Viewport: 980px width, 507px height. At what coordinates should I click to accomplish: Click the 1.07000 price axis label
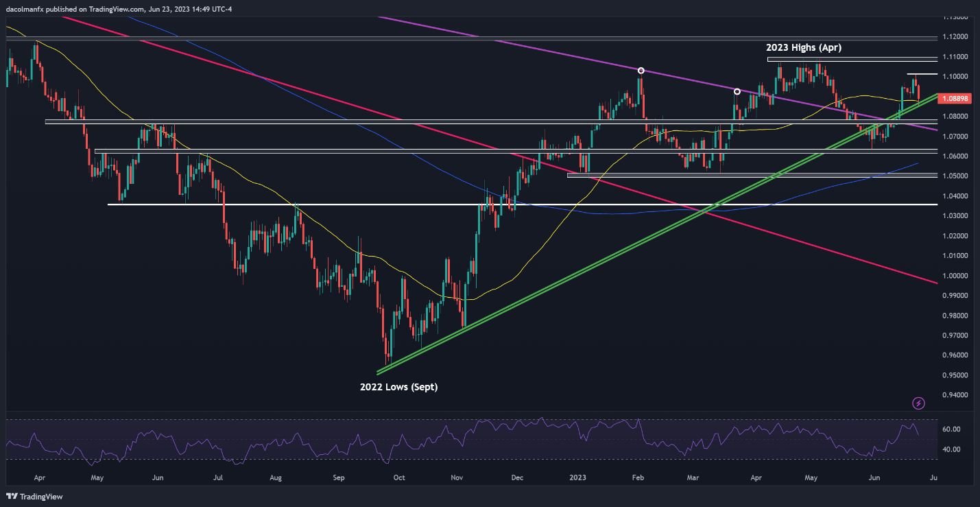954,137
